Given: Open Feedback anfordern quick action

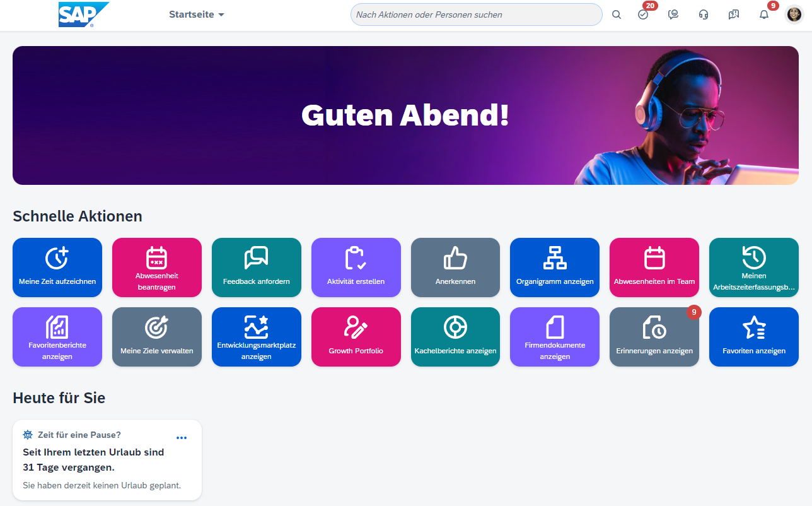Looking at the screenshot, I should (257, 268).
